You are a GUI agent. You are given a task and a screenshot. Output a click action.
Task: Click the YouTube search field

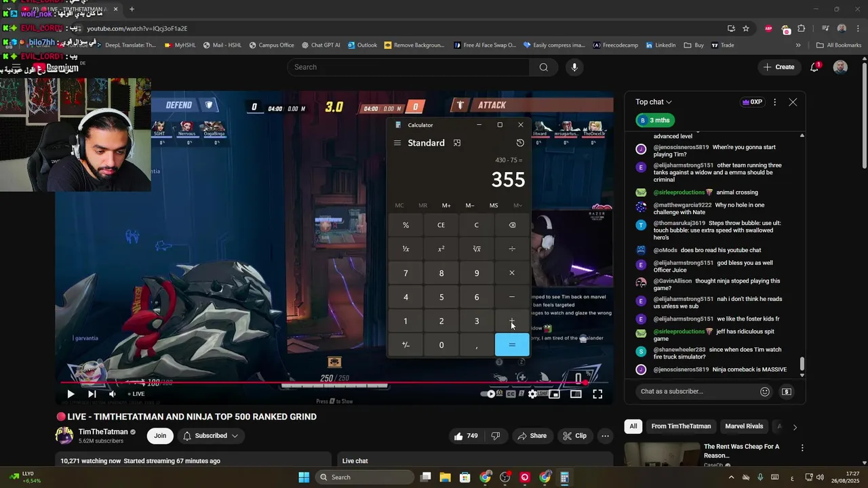(x=409, y=67)
